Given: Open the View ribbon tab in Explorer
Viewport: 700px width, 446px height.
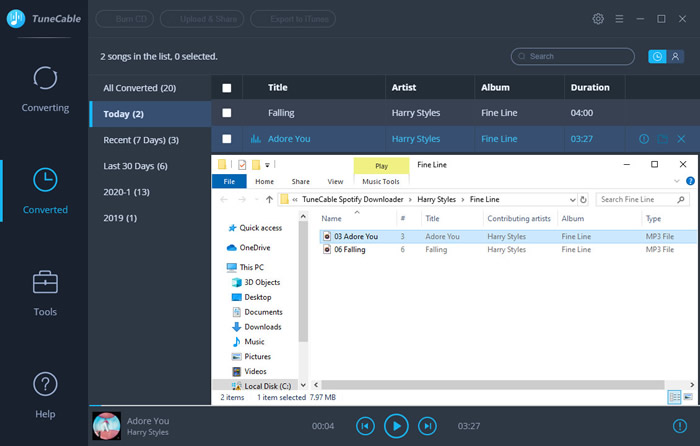Looking at the screenshot, I should (335, 181).
